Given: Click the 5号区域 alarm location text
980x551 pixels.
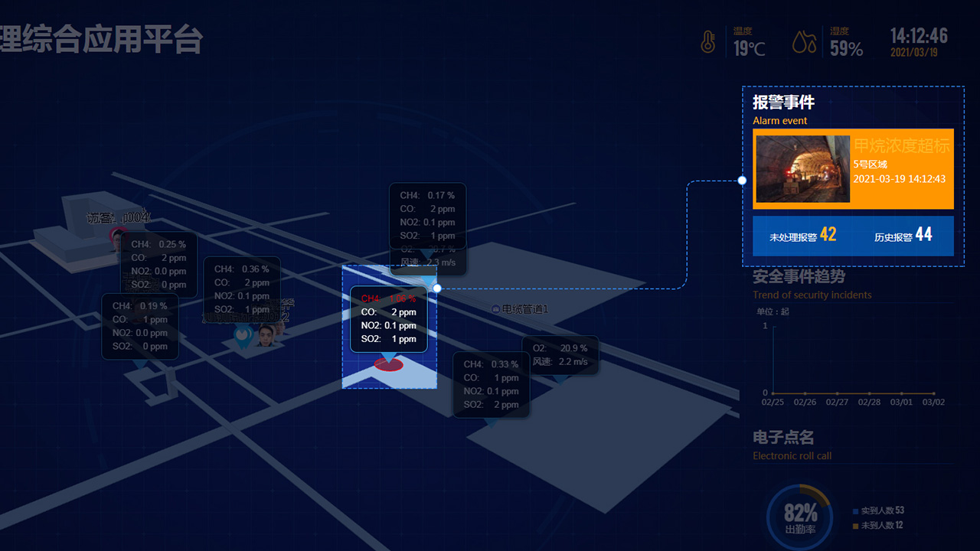Looking at the screenshot, I should coord(870,165).
